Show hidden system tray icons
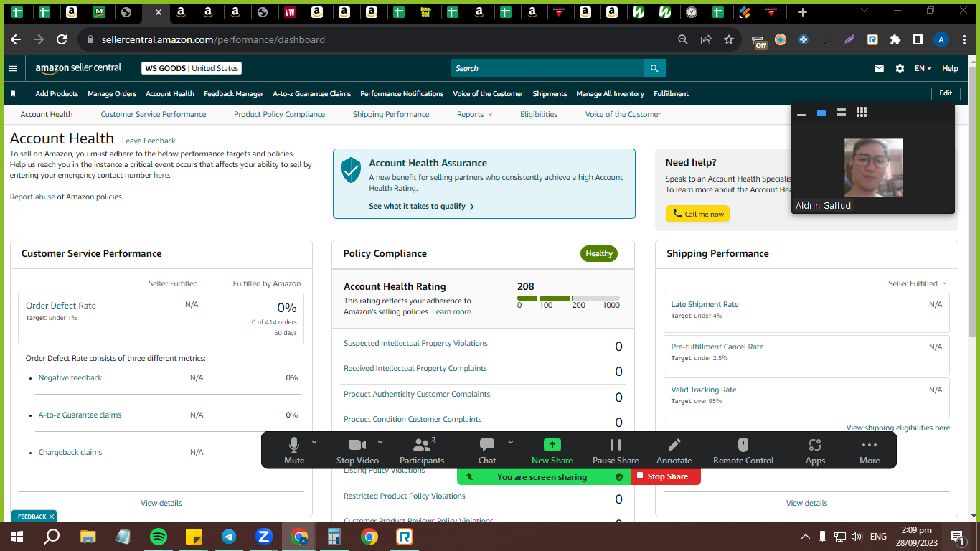Image resolution: width=980 pixels, height=551 pixels. [x=806, y=537]
